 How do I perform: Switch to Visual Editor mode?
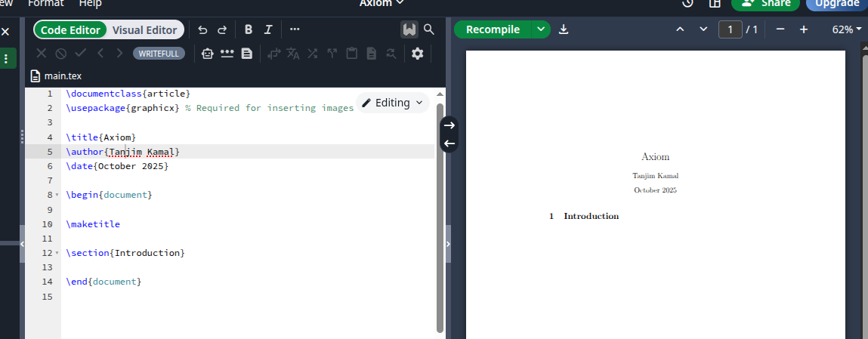pyautogui.click(x=144, y=30)
